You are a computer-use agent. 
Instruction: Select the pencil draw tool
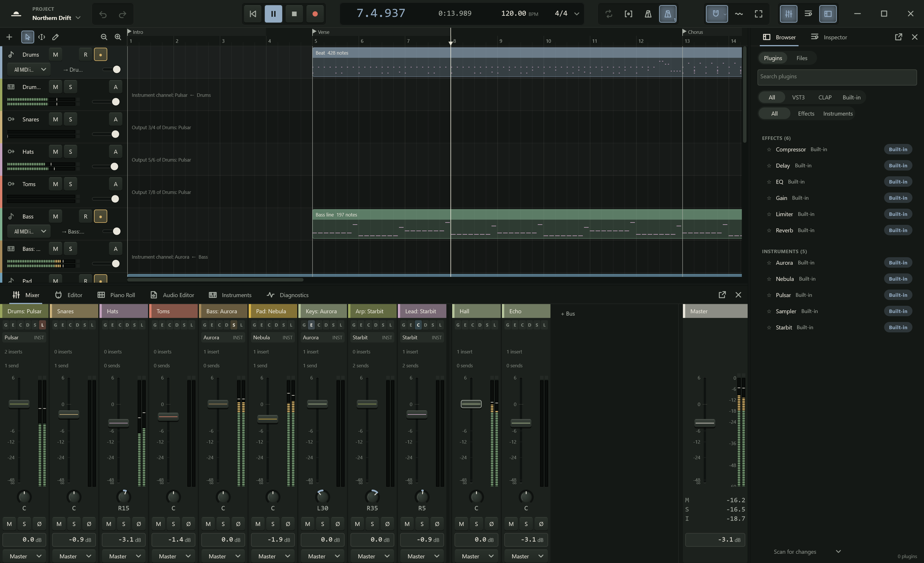(x=56, y=37)
